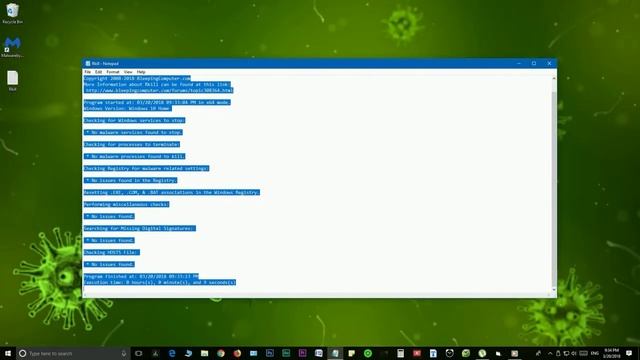
Task: Click the "Checking for Windows services to stop:" line
Action: 134,120
